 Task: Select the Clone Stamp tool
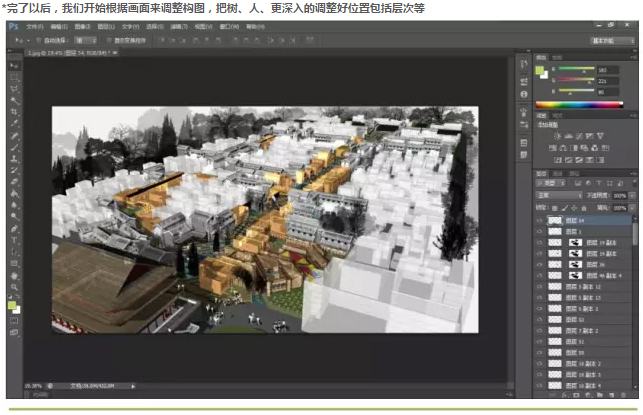click(14, 158)
